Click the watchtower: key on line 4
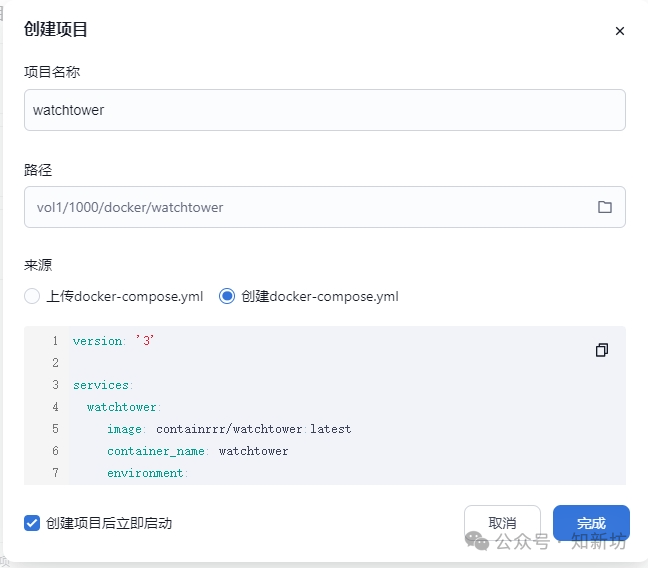The width and height of the screenshot is (648, 568). tap(124, 407)
